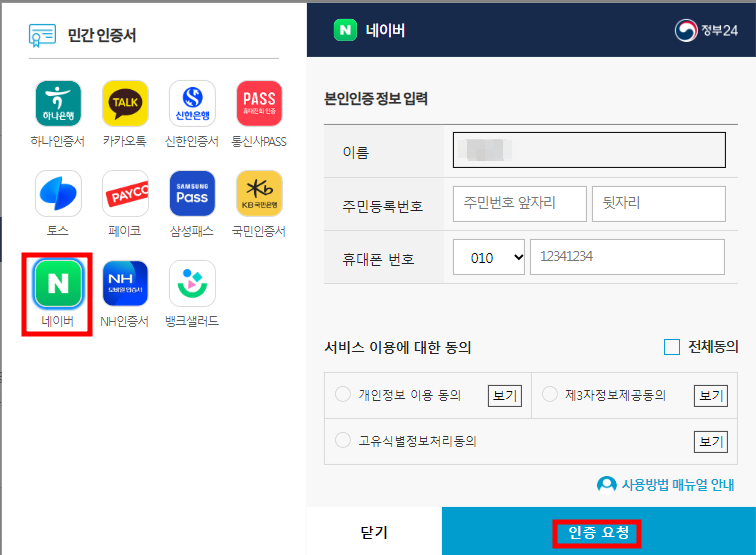Image resolution: width=756 pixels, height=555 pixels.
Task: Open the 사용방법 매뉴얼 안내 link
Action: coord(666,485)
